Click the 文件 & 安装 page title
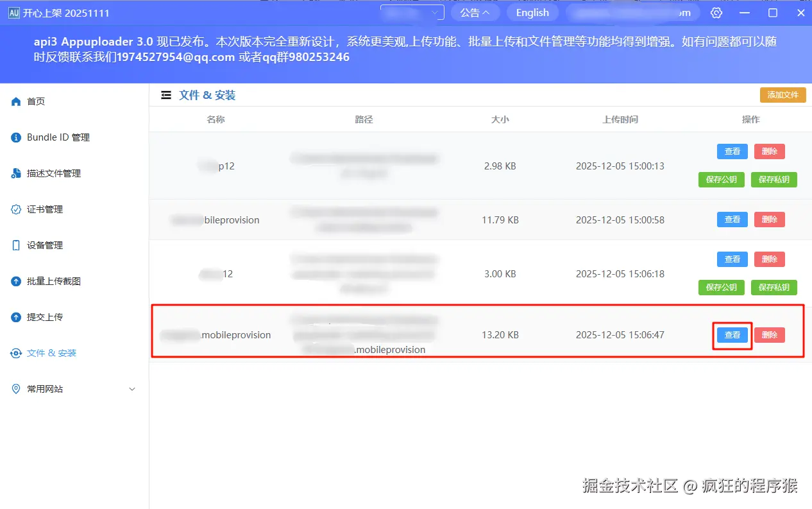The width and height of the screenshot is (812, 509). point(207,95)
